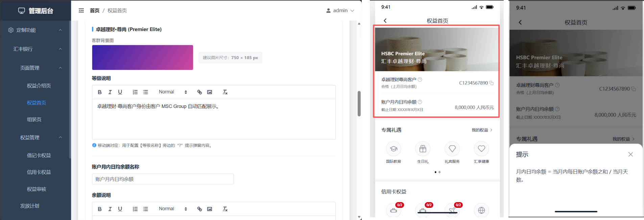Screen dimensions: 644x220
Task: Tap the 礼宾服务 diamond icon
Action: click(452, 149)
